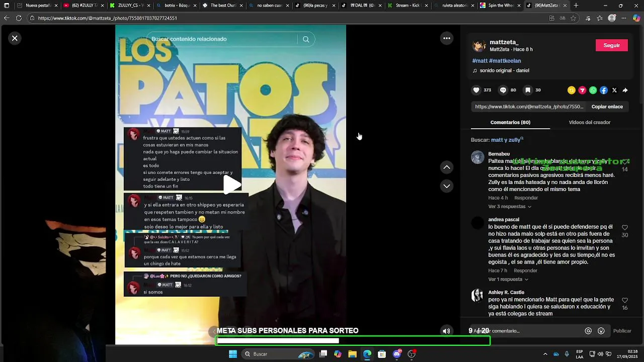Image resolution: width=644 pixels, height=362 pixels.
Task: Open Microsoft Store from the taskbar
Action: click(x=382, y=354)
